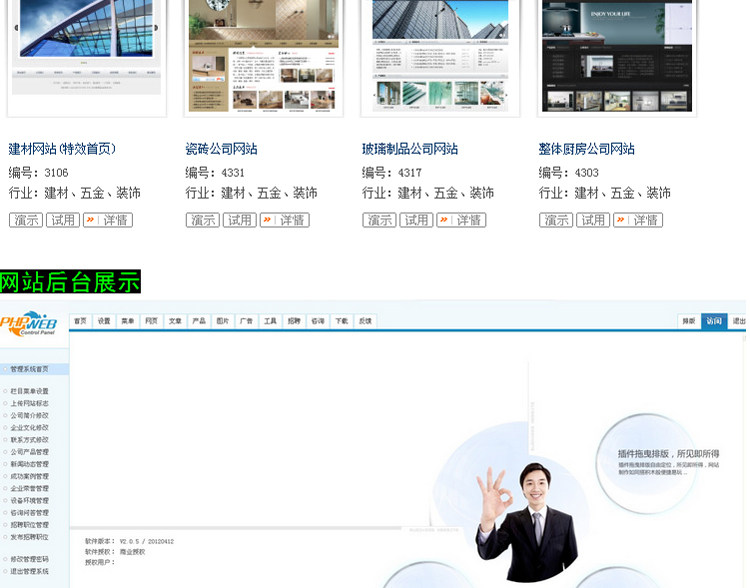This screenshot has height=588, width=750.
Task: Open the 建材网站(特效首页) template title
Action: point(62,149)
